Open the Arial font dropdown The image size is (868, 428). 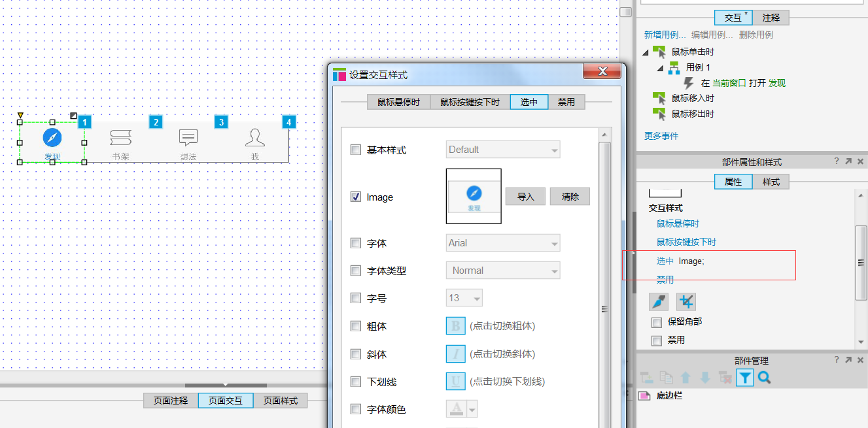(x=503, y=243)
